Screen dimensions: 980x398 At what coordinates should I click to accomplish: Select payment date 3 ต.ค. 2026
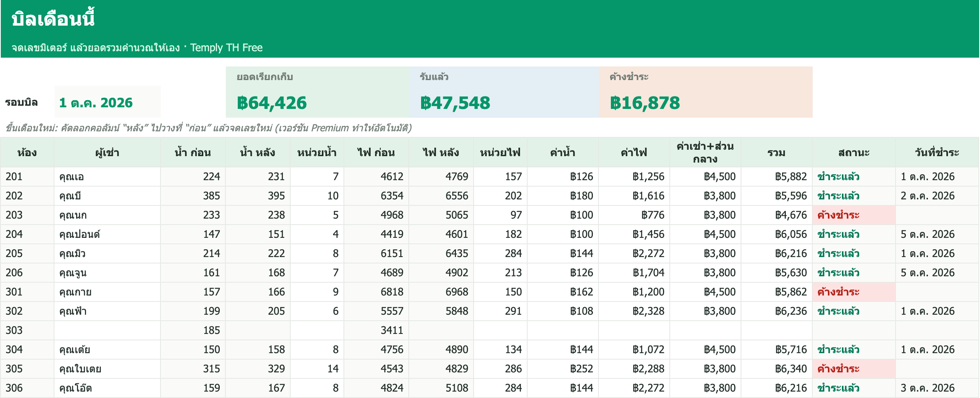(937, 388)
